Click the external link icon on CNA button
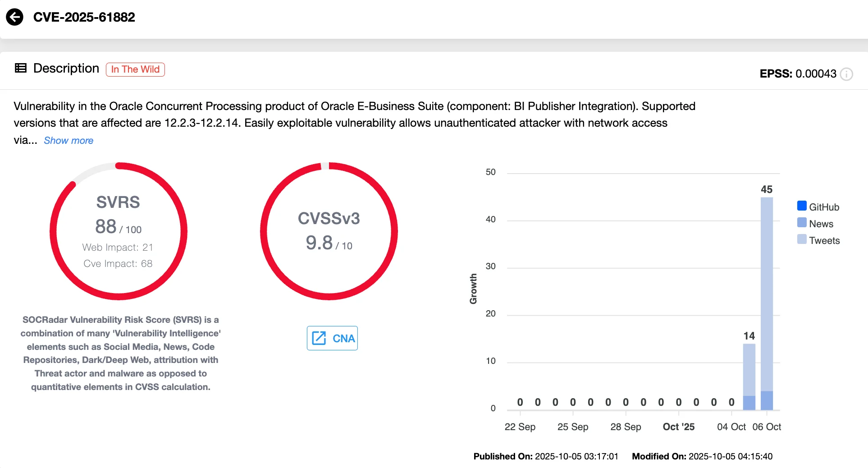This screenshot has height=468, width=868. click(319, 338)
